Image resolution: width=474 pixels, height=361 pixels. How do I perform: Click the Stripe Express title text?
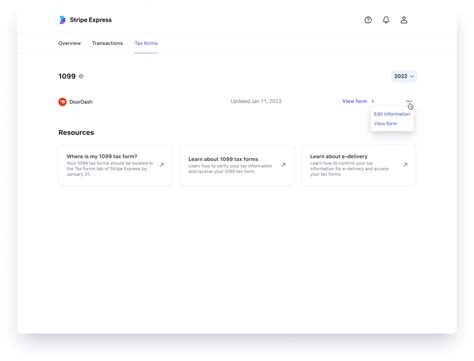[91, 20]
